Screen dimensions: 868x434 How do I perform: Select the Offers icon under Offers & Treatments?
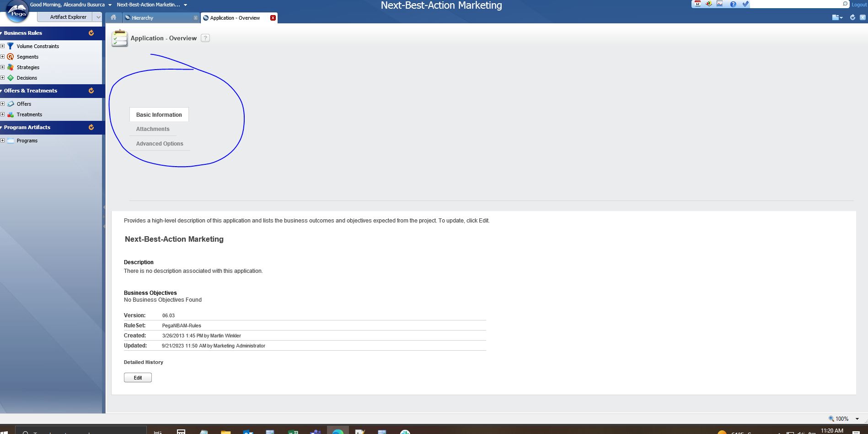(x=11, y=104)
